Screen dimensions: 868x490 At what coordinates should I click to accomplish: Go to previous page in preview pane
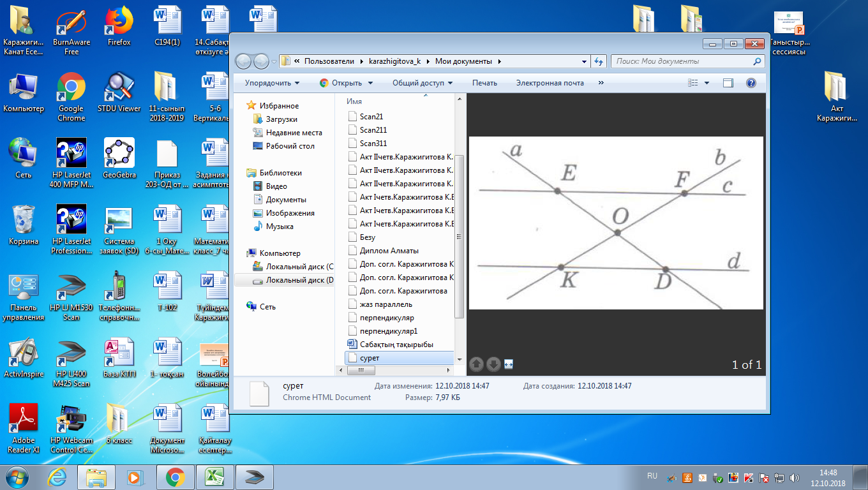pyautogui.click(x=476, y=364)
